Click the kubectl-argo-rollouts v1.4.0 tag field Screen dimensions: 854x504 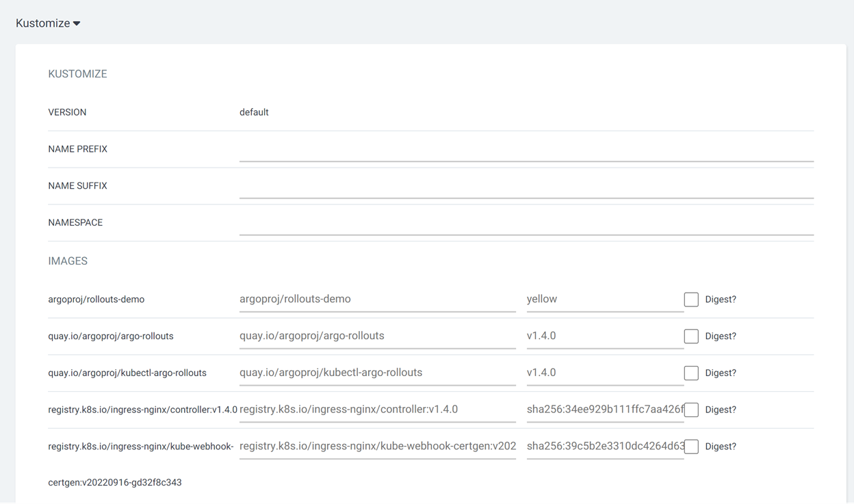click(x=604, y=373)
